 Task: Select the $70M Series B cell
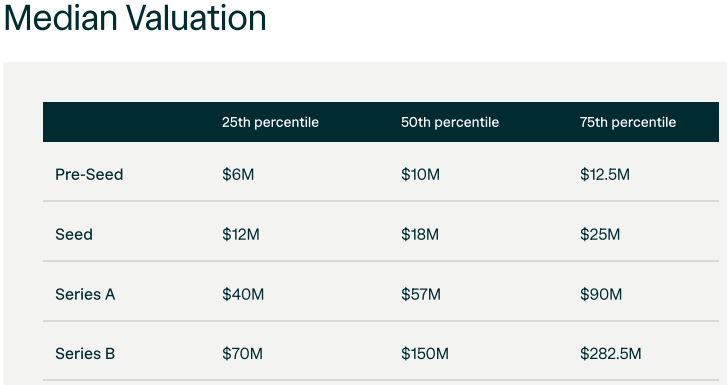[x=242, y=354]
